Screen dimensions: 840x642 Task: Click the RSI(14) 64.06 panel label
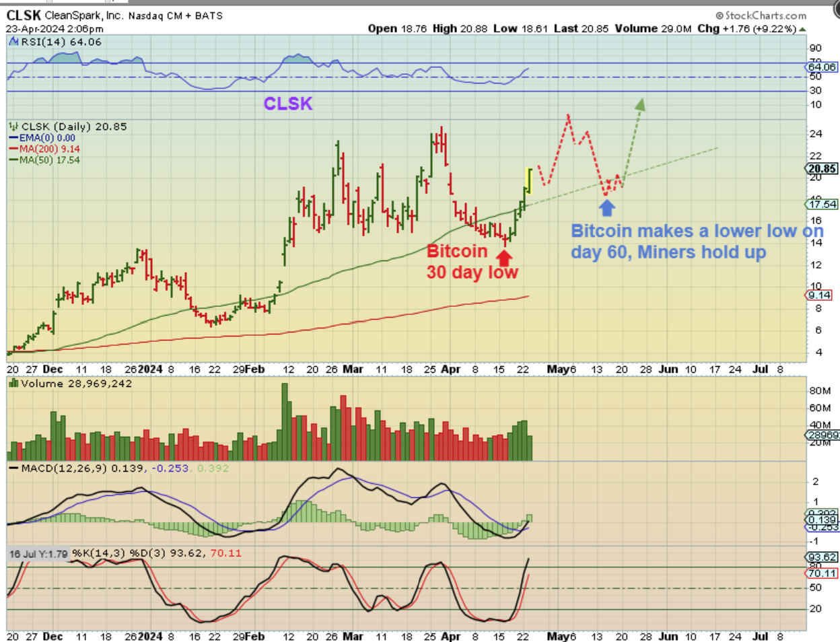pyautogui.click(x=61, y=42)
